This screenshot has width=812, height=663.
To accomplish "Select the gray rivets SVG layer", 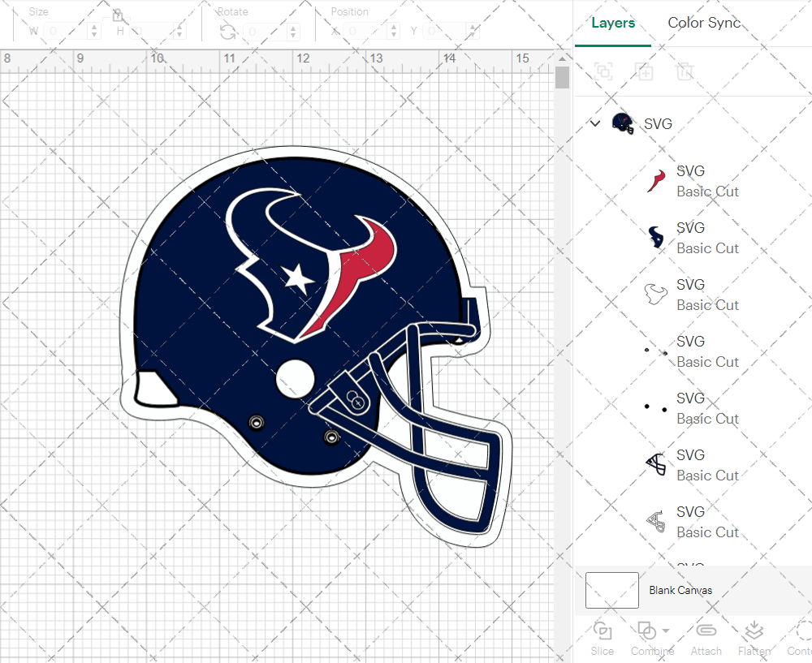I will click(693, 352).
